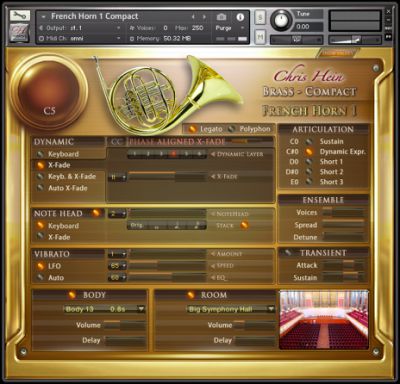The image size is (400, 384).
Task: Select X-Fade dynamic mode
Action: click(x=40, y=165)
